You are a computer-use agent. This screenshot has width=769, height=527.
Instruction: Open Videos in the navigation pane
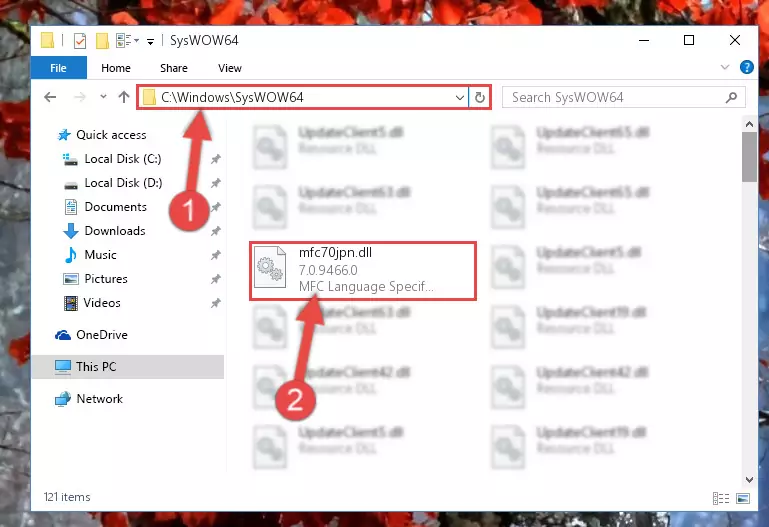tap(102, 303)
